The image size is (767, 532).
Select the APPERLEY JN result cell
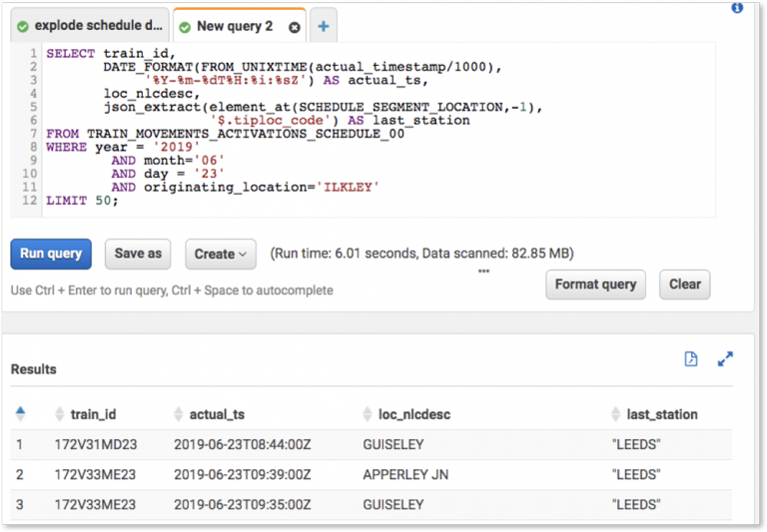(x=405, y=475)
